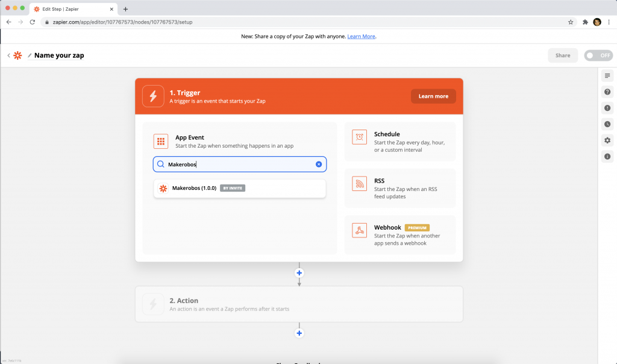Open the 2. Action step
This screenshot has height=364, width=617.
click(299, 304)
